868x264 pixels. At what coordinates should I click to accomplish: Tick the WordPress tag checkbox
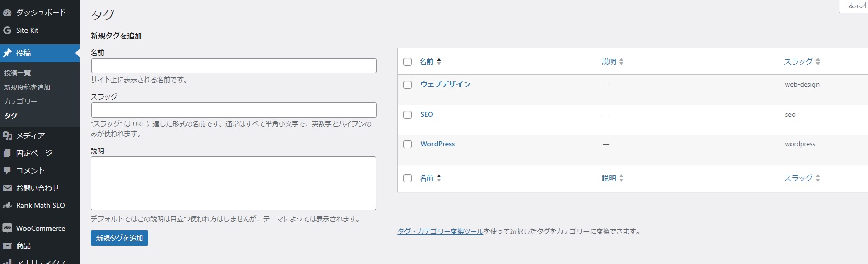click(x=407, y=144)
